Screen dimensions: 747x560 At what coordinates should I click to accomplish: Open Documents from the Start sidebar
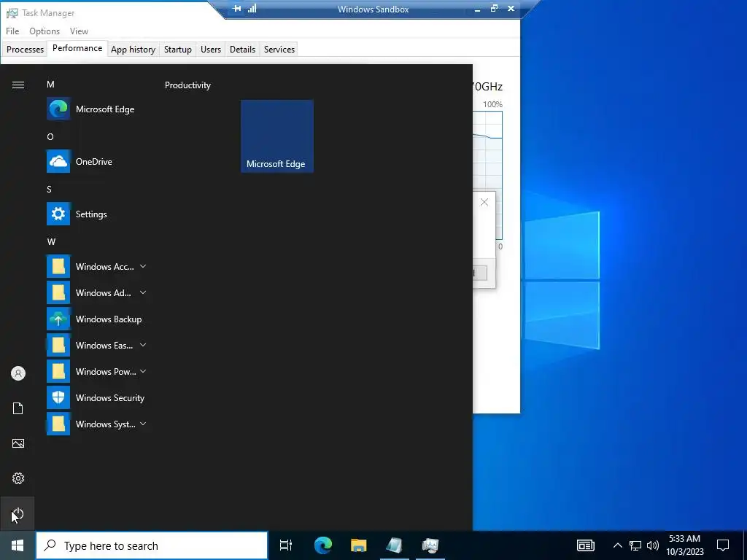point(18,408)
